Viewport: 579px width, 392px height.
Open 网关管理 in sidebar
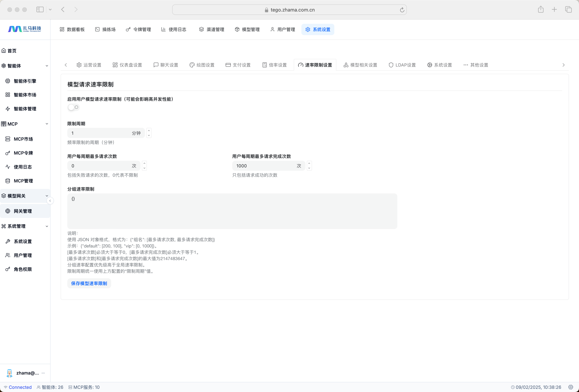[23, 211]
